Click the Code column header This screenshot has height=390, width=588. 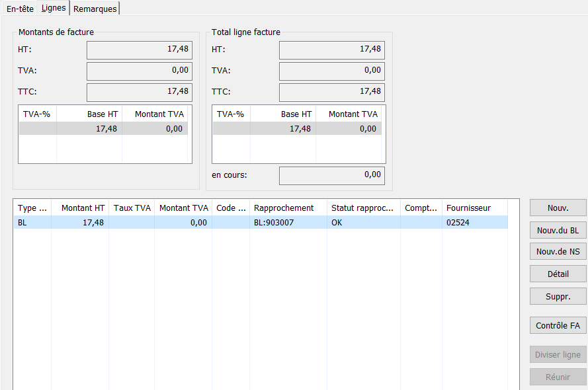click(x=231, y=208)
